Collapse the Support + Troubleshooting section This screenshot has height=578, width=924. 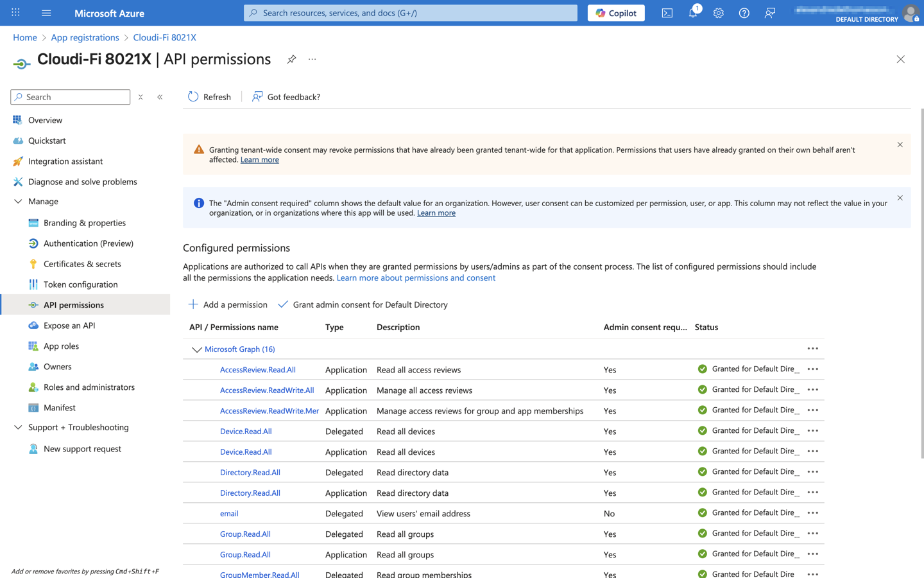pyautogui.click(x=18, y=428)
